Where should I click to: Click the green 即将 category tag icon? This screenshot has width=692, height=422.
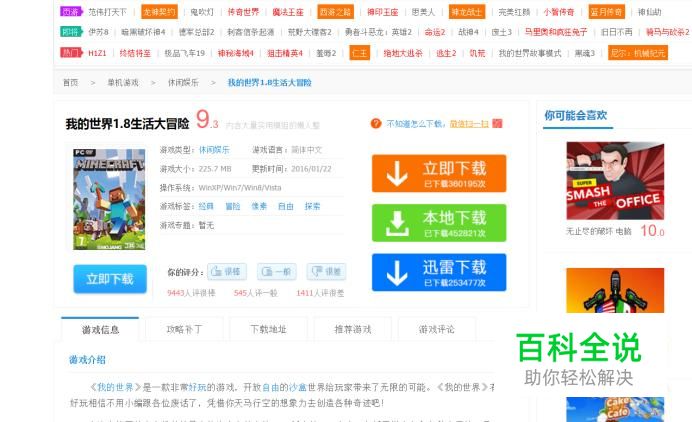71,32
